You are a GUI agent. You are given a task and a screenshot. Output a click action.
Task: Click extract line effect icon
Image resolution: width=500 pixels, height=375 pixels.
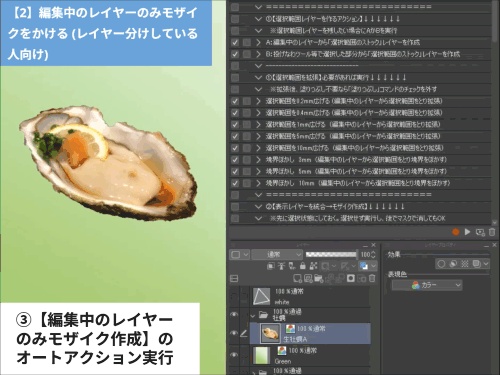453,264
